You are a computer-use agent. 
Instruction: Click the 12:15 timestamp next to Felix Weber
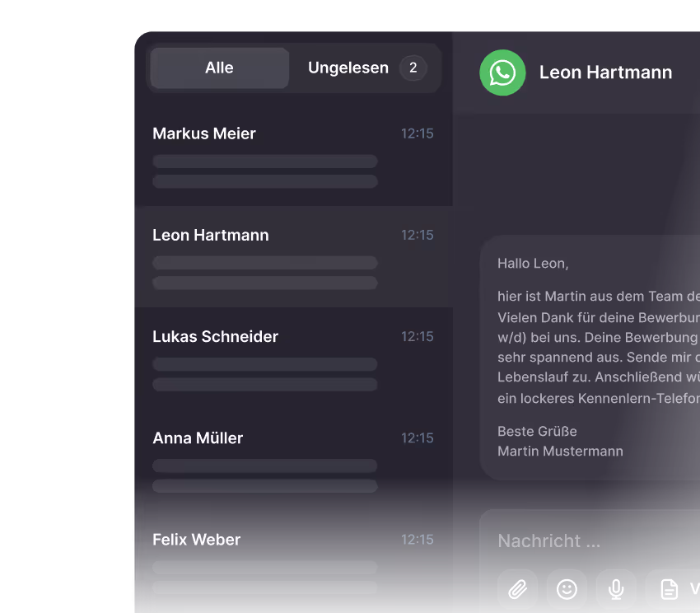click(418, 540)
